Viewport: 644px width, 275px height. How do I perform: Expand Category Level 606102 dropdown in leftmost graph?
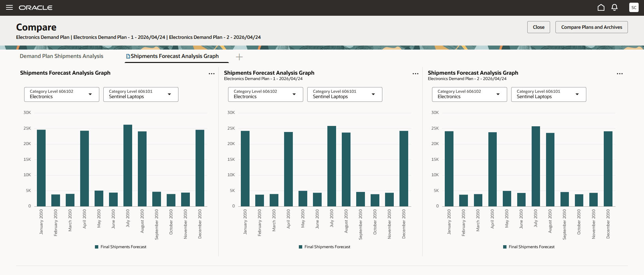pos(62,94)
